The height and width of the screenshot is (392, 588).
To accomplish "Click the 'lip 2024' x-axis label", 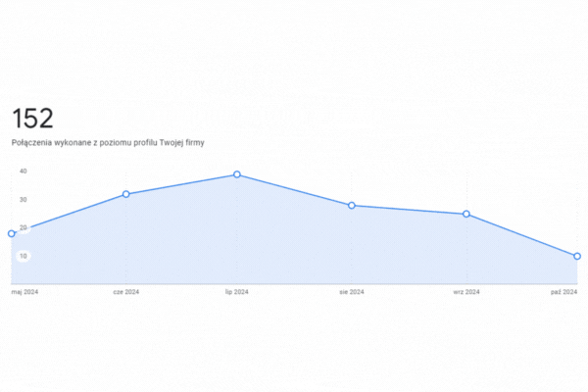I will pyautogui.click(x=237, y=291).
